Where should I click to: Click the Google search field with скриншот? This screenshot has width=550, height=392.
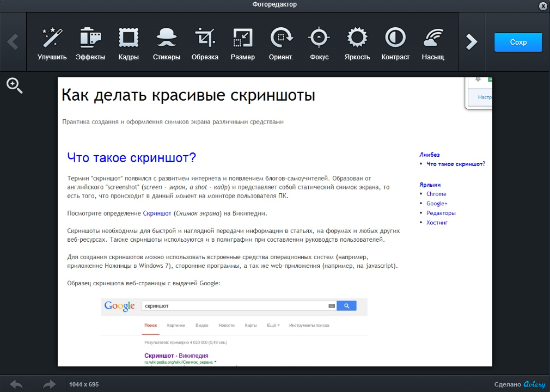(x=239, y=306)
